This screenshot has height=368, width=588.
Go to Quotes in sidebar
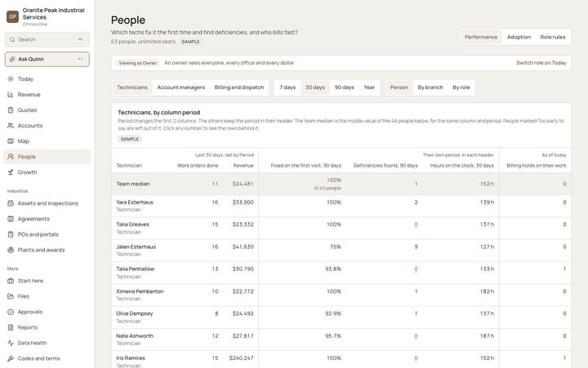(x=47, y=110)
